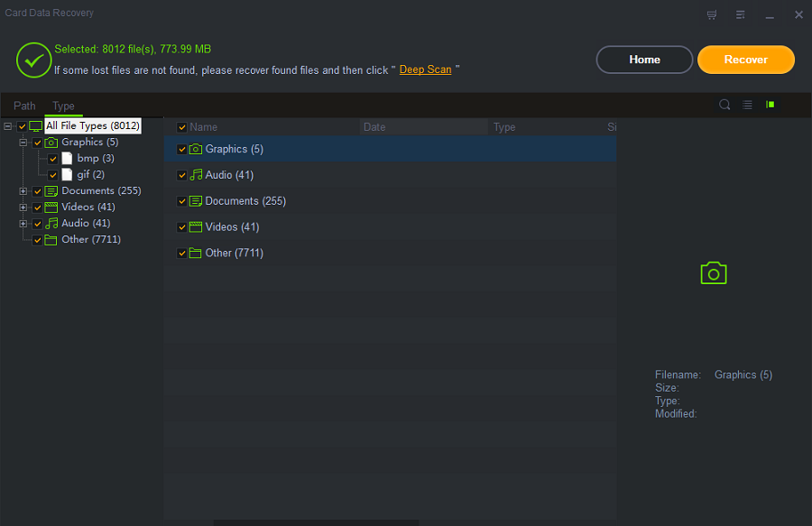Click the Videos clapperboard icon in the file list
The image size is (812, 526).
click(196, 227)
